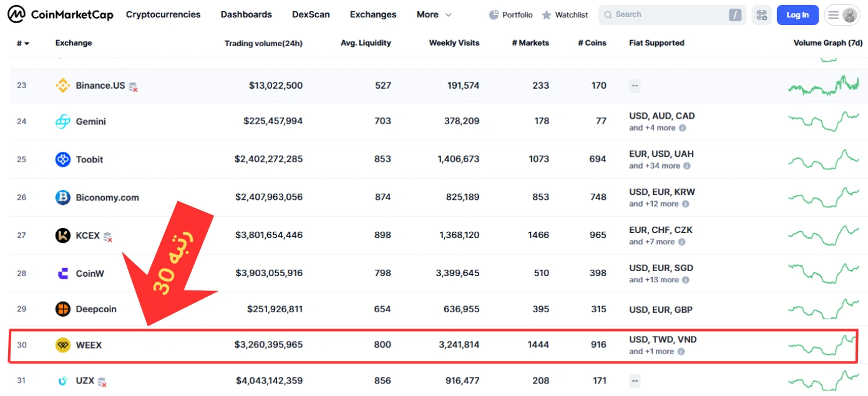This screenshot has height=396, width=868.
Task: Open the CoinW exchange page
Action: 90,274
